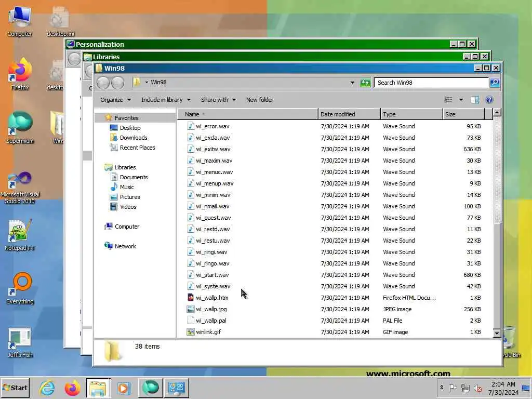The width and height of the screenshot is (532, 399).
Task: Select Documents library
Action: point(134,177)
